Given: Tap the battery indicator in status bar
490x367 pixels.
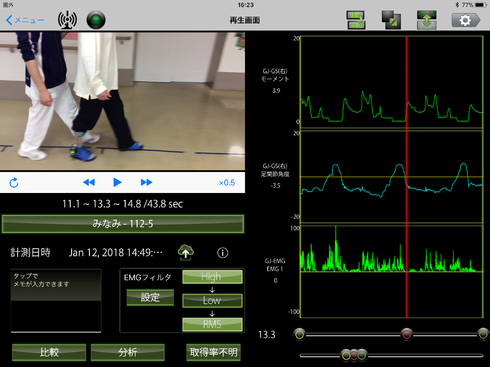Looking at the screenshot, I should 481,5.
